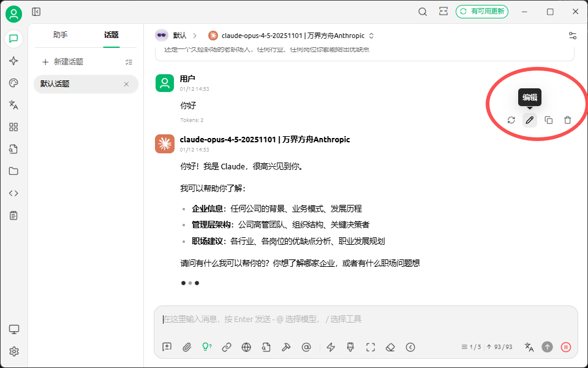Viewport: 588px width, 368px height.
Task: Toggle web search globe icon
Action: tap(246, 347)
